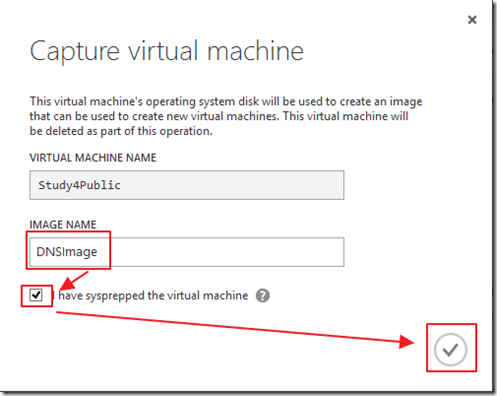Click the description paragraph about operating system disk
The height and width of the screenshot is (396, 497).
click(226, 116)
